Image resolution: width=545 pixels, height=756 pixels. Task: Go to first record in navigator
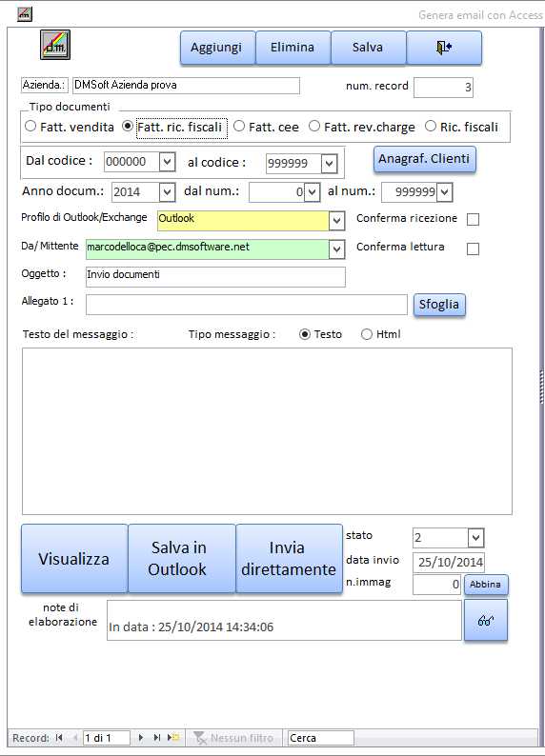pos(59,738)
